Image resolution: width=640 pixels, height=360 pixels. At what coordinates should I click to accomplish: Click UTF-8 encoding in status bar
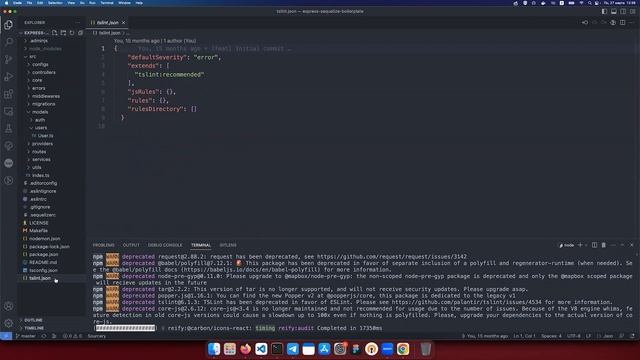click(x=573, y=336)
